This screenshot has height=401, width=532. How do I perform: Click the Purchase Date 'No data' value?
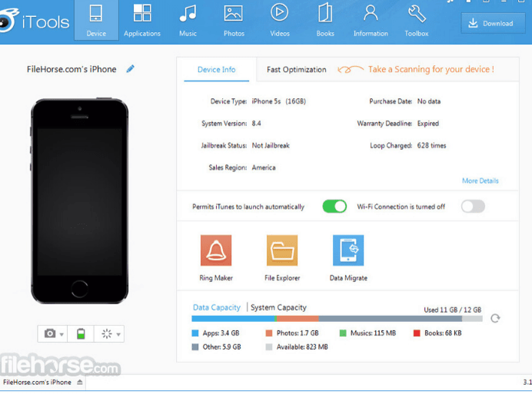click(429, 101)
